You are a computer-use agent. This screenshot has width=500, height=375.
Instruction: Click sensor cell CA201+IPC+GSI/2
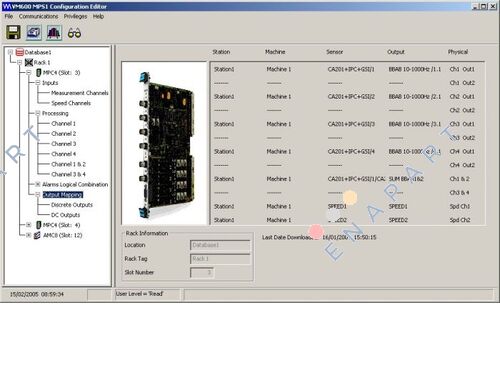coord(351,97)
